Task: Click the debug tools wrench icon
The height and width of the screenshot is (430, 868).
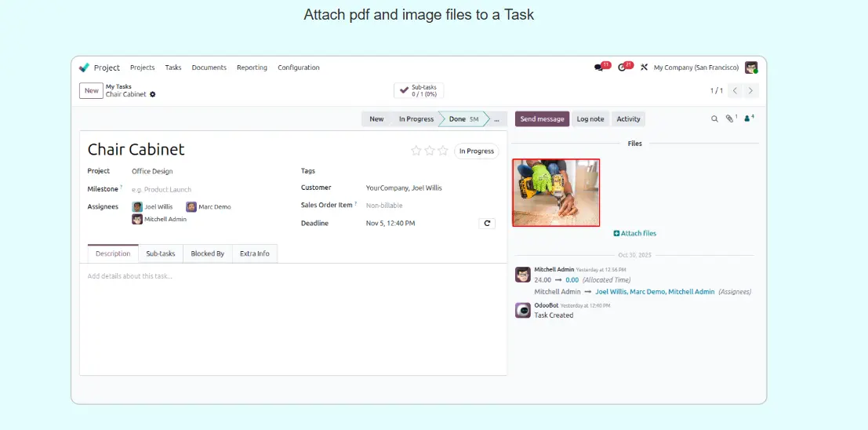Action: 644,67
